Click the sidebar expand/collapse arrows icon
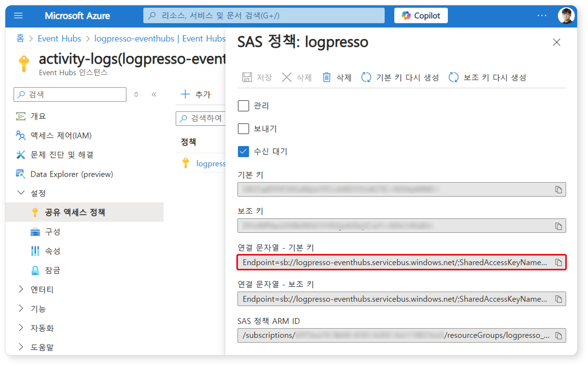Image resolution: width=588 pixels, height=366 pixels. click(x=136, y=94)
